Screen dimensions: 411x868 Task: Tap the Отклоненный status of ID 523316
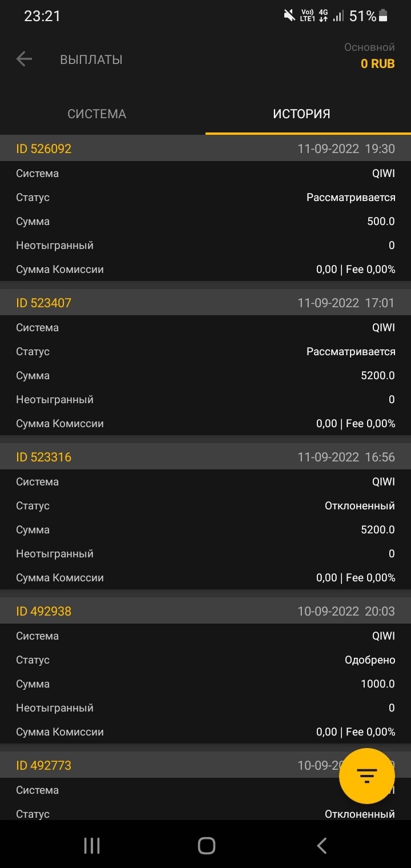[360, 506]
